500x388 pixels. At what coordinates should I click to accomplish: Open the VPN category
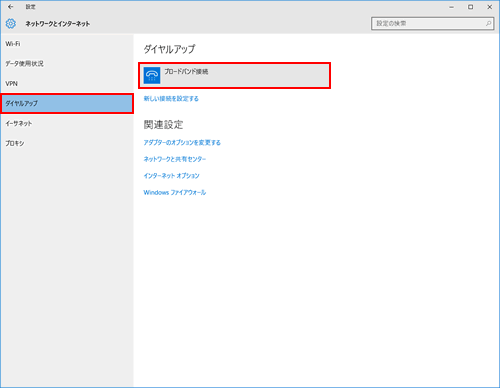[67, 84]
